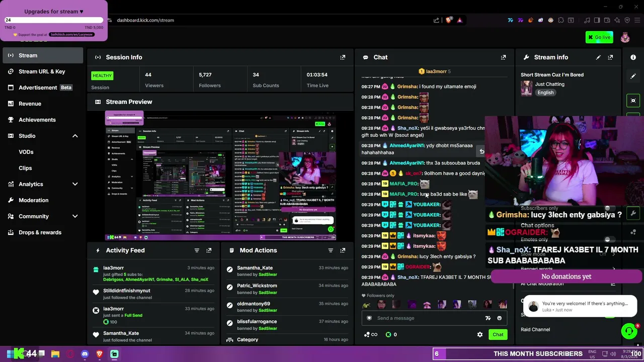Image resolution: width=644 pixels, height=362 pixels.
Task: Edit stream info with pencil icon
Action: click(x=598, y=57)
